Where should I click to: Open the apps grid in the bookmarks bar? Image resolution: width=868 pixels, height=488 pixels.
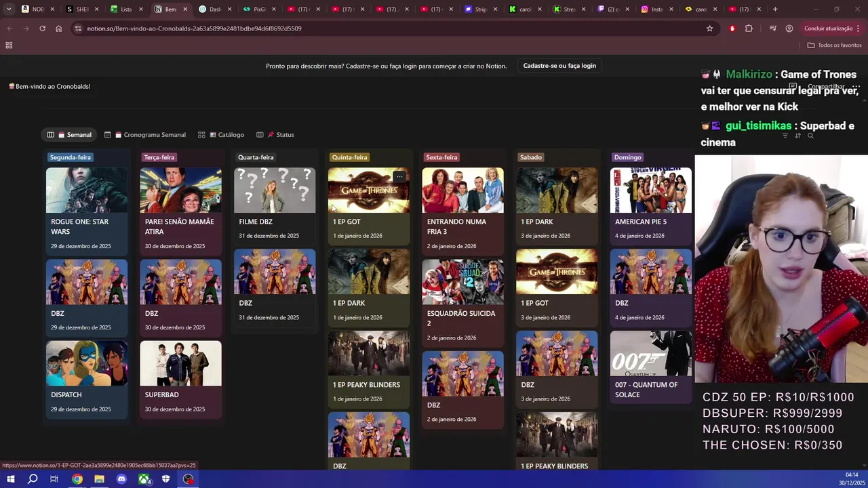pyautogui.click(x=9, y=45)
